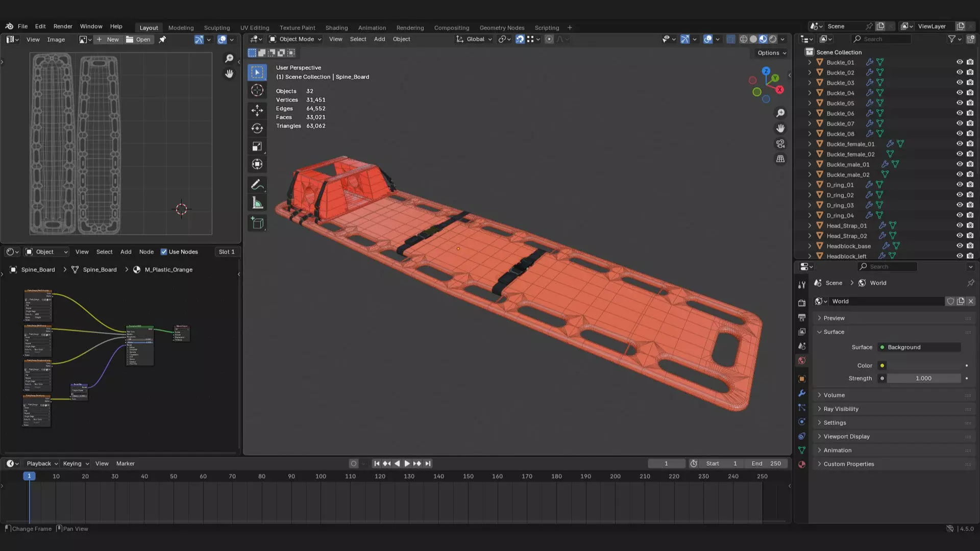Open the Add menu in 3D viewport header
980x551 pixels.
point(379,39)
